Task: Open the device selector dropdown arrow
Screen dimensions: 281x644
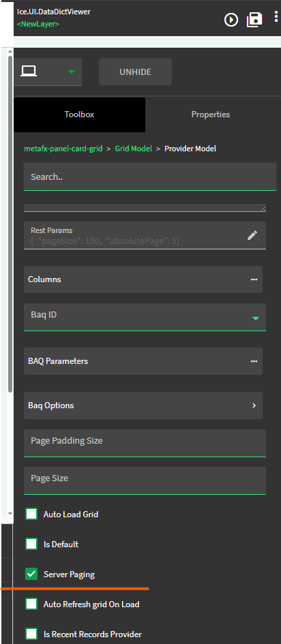Action: [72, 72]
